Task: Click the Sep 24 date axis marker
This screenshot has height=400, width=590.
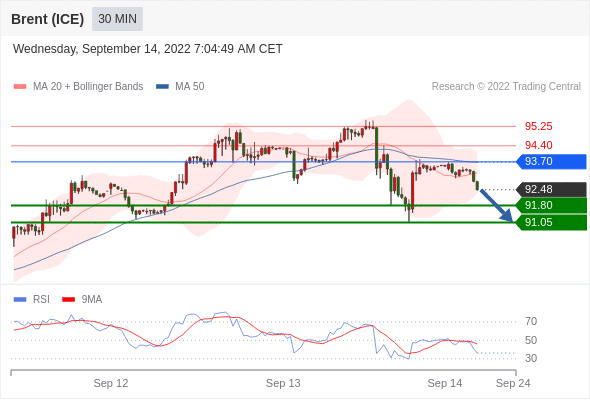Action: tap(513, 383)
